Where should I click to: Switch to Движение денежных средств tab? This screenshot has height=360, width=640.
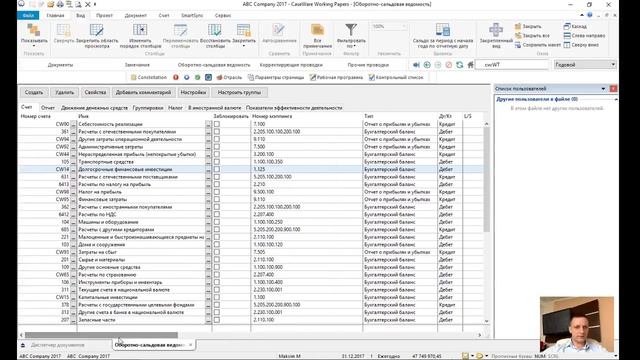click(x=94, y=108)
